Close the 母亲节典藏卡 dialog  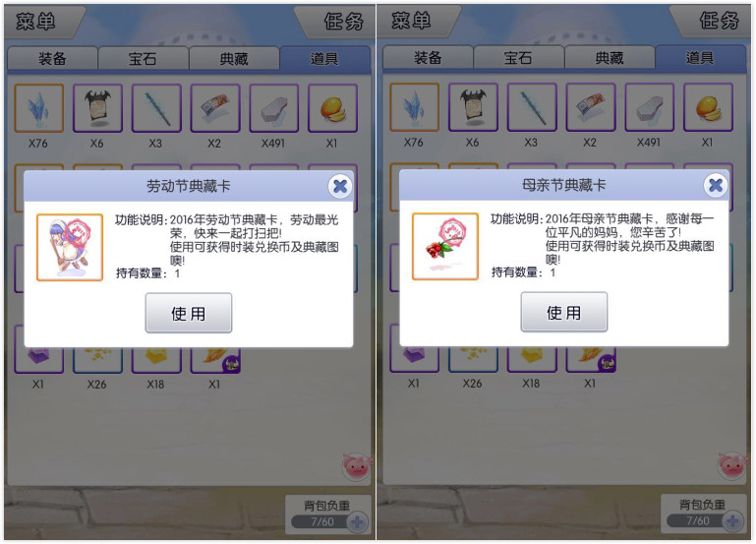click(x=716, y=185)
